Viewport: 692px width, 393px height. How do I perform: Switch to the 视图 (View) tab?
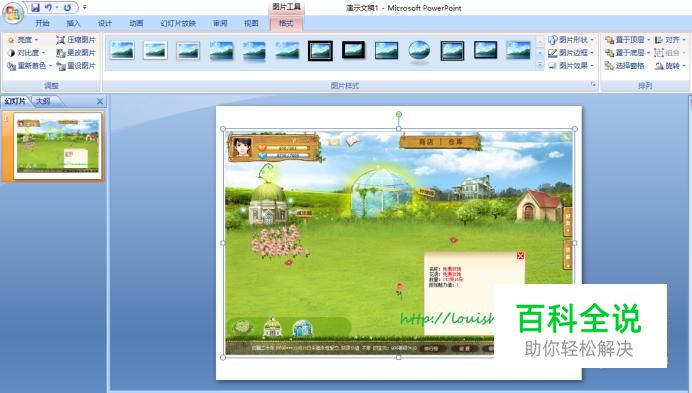click(251, 23)
